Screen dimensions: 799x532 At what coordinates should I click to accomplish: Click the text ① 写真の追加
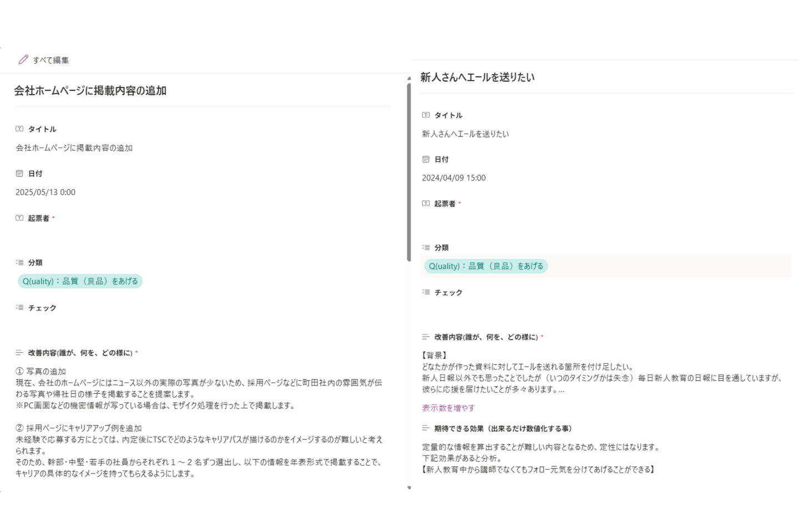41,371
